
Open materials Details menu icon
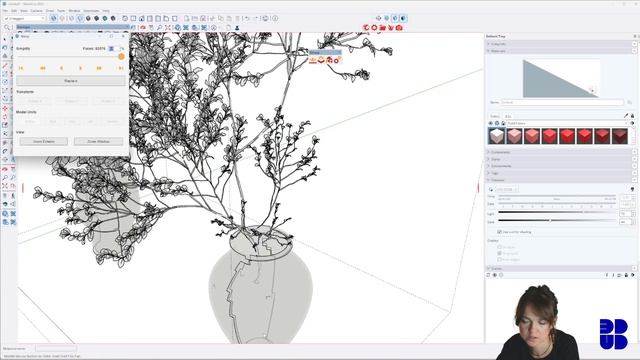pyautogui.click(x=632, y=123)
